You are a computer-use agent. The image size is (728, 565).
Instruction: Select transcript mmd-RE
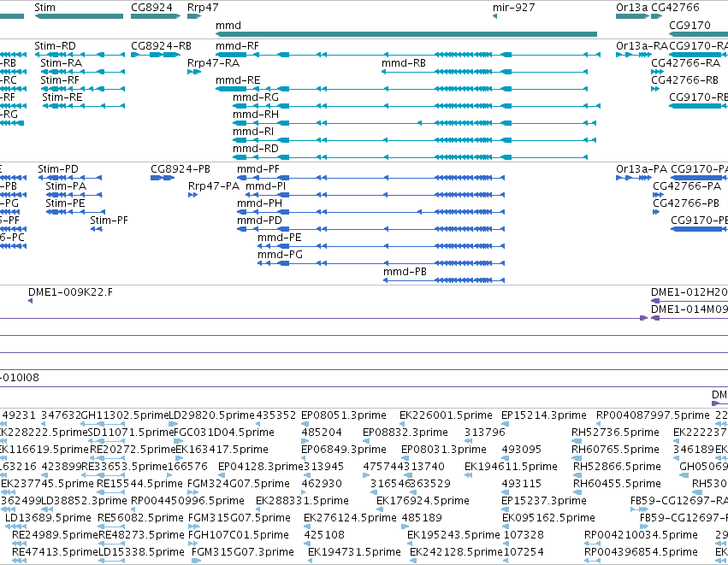point(401,89)
